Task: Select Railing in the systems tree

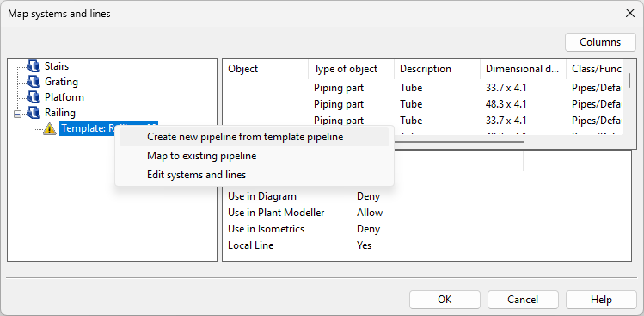Action: (x=60, y=113)
